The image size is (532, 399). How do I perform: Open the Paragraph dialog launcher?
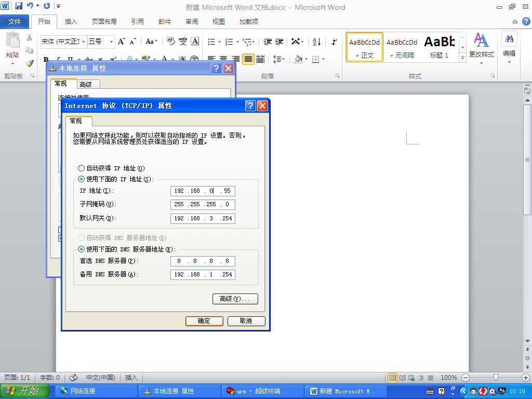click(338, 76)
